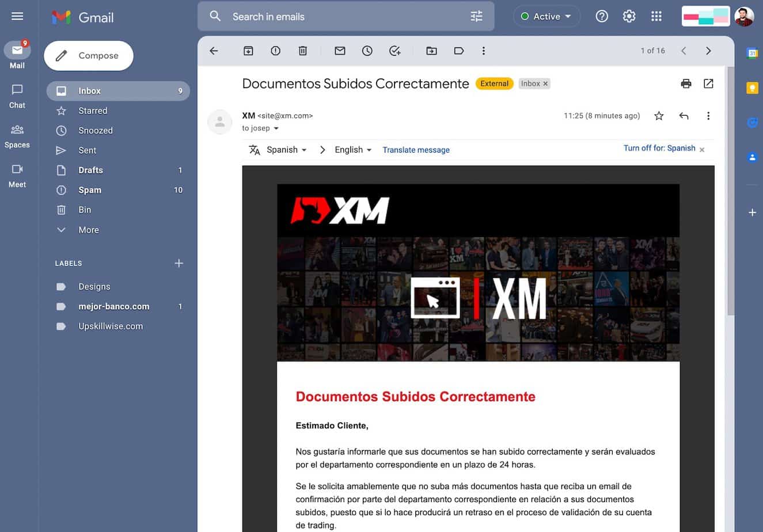The height and width of the screenshot is (532, 763).
Task: Click the Gmail logo
Action: (x=83, y=17)
